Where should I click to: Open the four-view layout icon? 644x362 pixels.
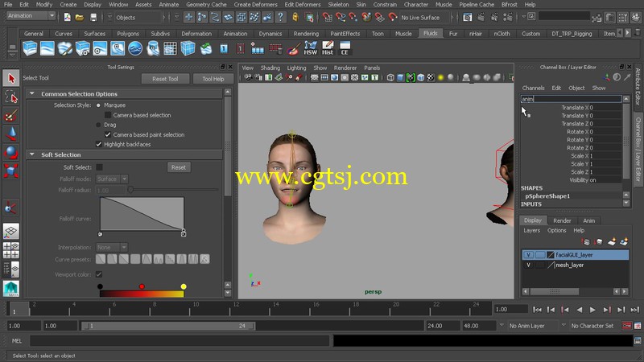(11, 250)
